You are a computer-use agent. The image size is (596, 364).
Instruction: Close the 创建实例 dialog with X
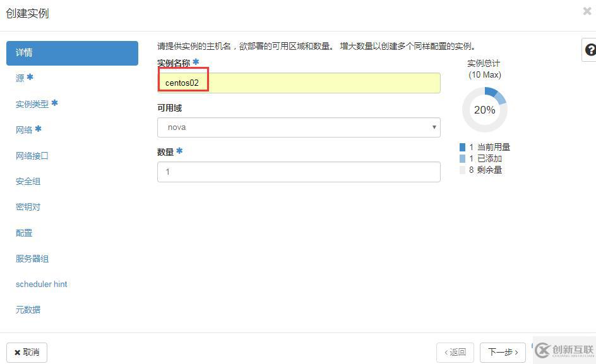click(x=587, y=11)
